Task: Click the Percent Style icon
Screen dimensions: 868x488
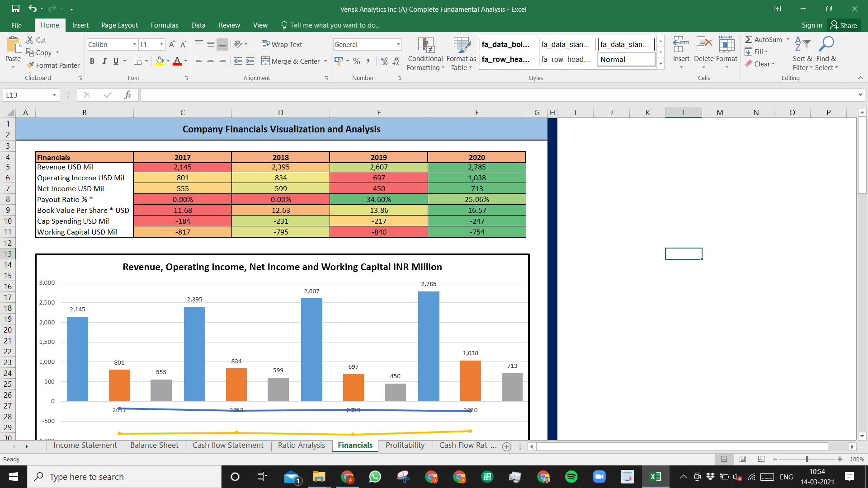Action: click(x=357, y=61)
